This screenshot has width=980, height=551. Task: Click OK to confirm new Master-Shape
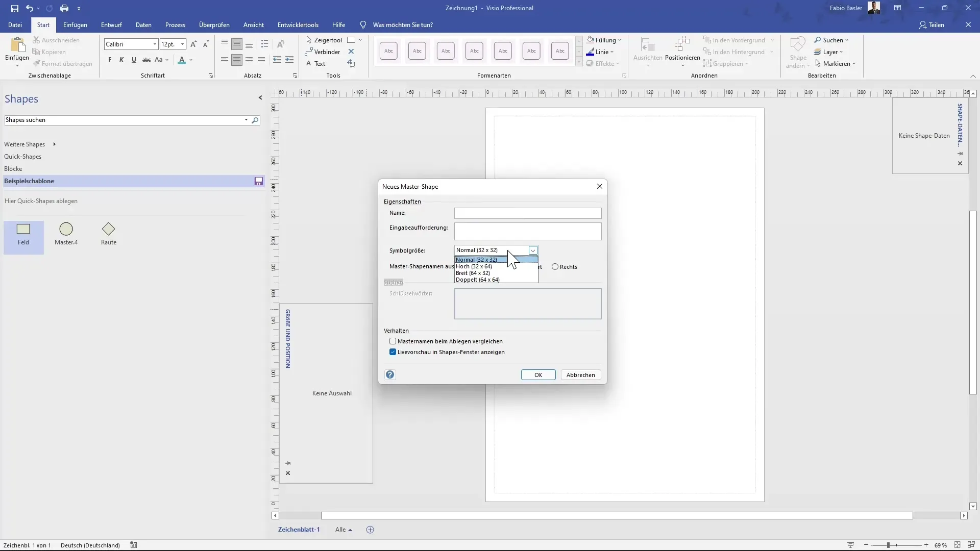(538, 375)
